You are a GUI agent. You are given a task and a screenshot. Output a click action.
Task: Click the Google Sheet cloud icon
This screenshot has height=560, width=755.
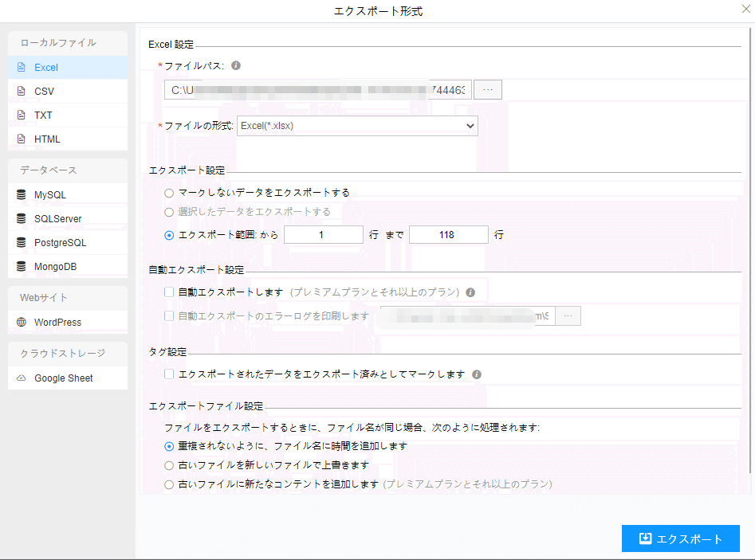(22, 378)
